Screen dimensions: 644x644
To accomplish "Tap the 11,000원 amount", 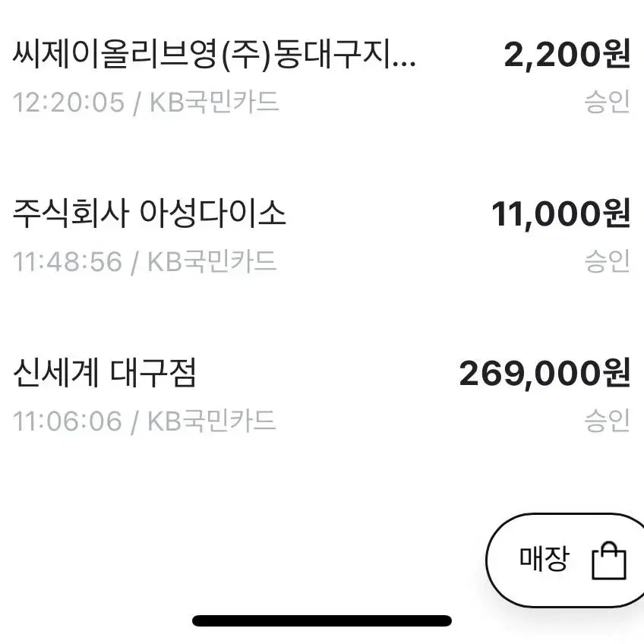I will [x=560, y=213].
